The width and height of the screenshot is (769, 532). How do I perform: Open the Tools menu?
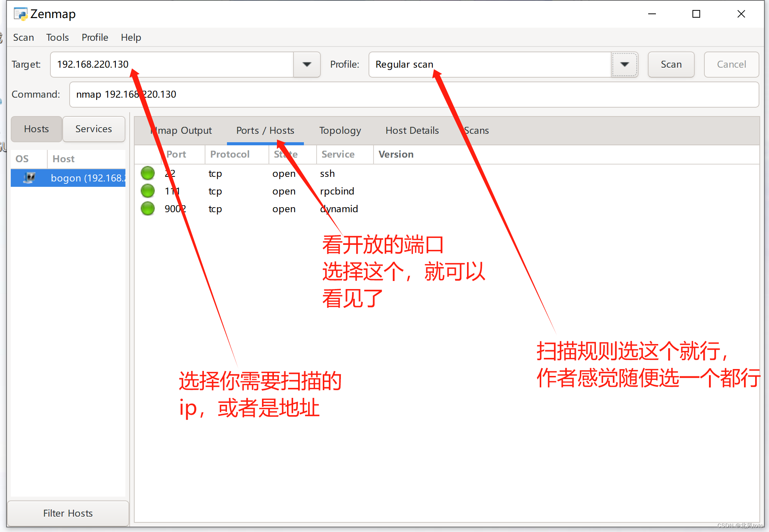point(57,37)
